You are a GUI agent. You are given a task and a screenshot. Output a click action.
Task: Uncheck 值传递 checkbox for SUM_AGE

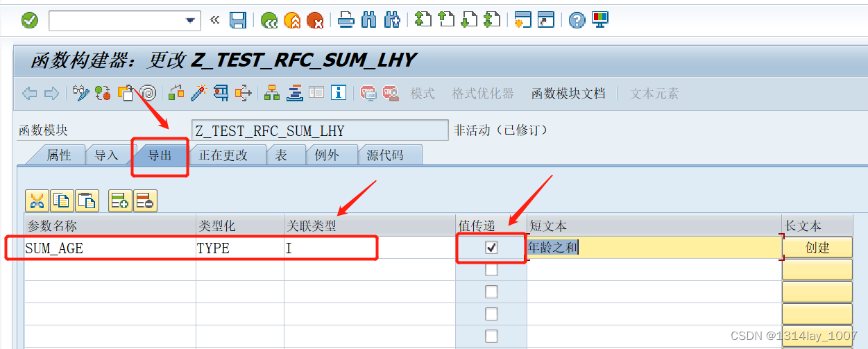491,247
